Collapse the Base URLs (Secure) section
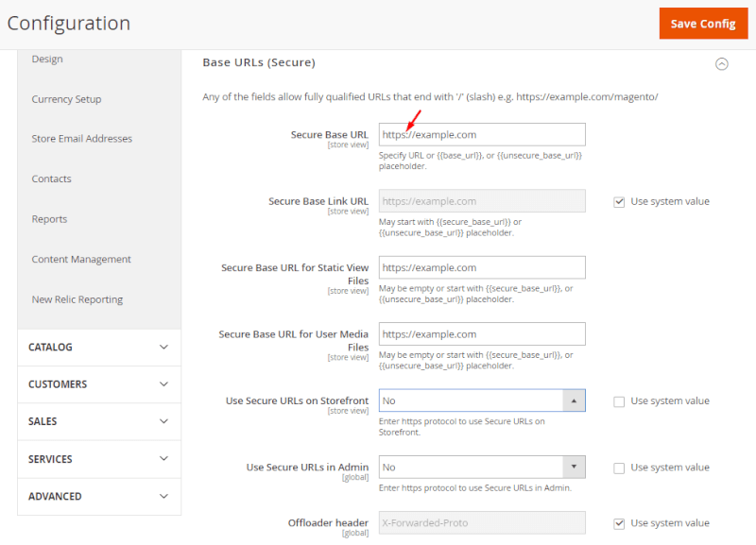 [721, 63]
